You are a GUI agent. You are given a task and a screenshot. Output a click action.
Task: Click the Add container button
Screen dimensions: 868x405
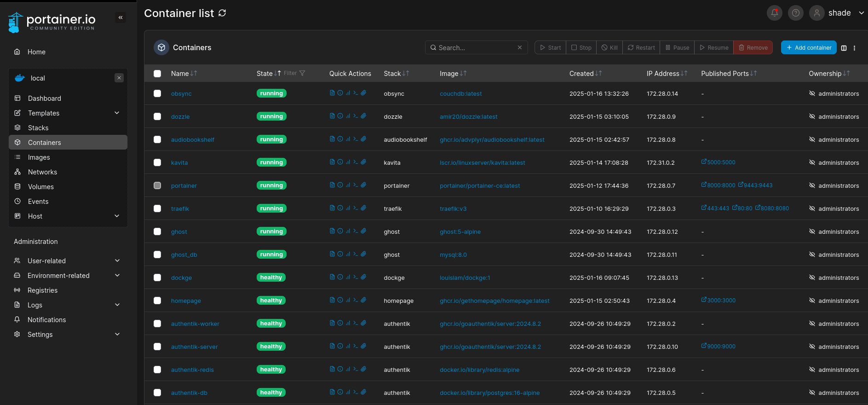(x=809, y=47)
